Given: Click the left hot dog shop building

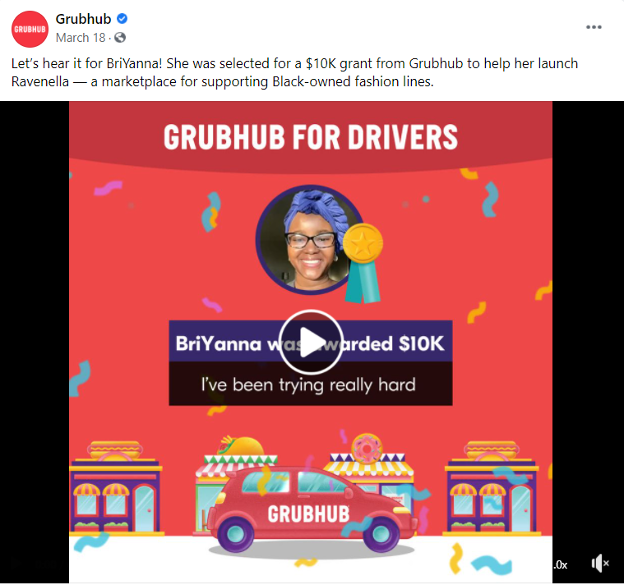Looking at the screenshot, I should tap(116, 488).
